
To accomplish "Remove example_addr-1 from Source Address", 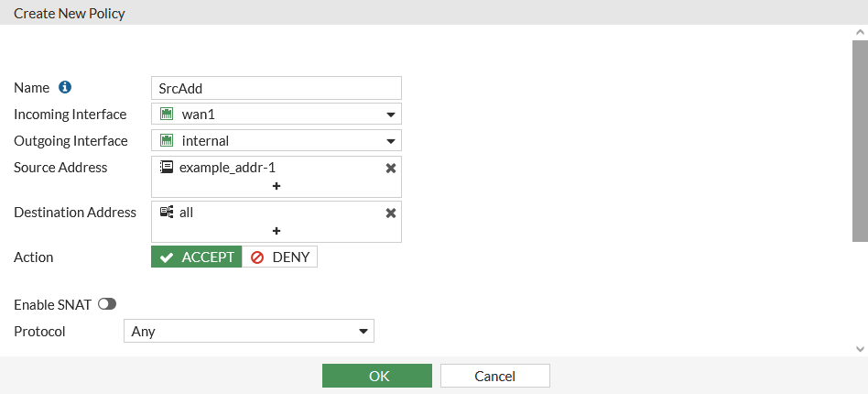I will [x=391, y=169].
